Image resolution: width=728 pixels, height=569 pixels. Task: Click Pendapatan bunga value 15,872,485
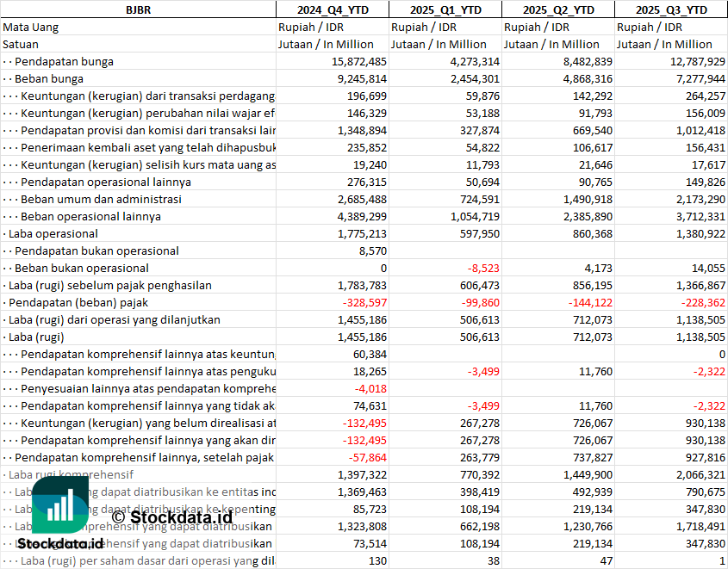[359, 61]
